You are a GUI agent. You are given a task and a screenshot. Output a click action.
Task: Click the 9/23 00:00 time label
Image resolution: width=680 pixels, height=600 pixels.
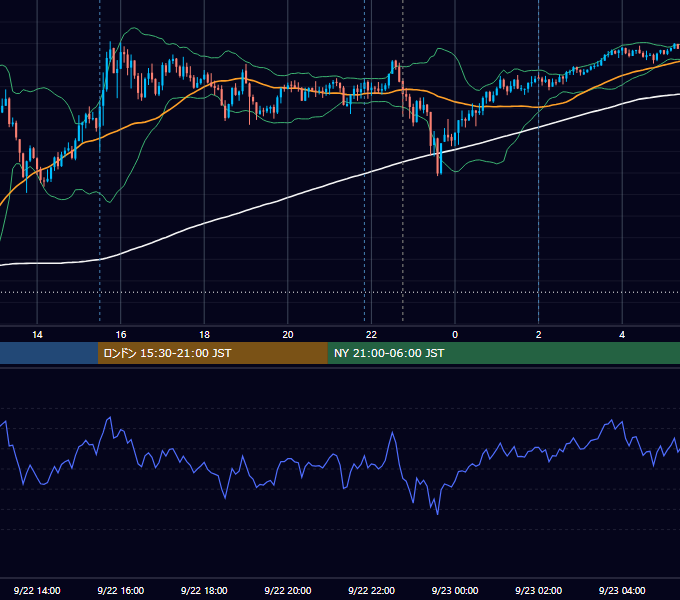455,590
